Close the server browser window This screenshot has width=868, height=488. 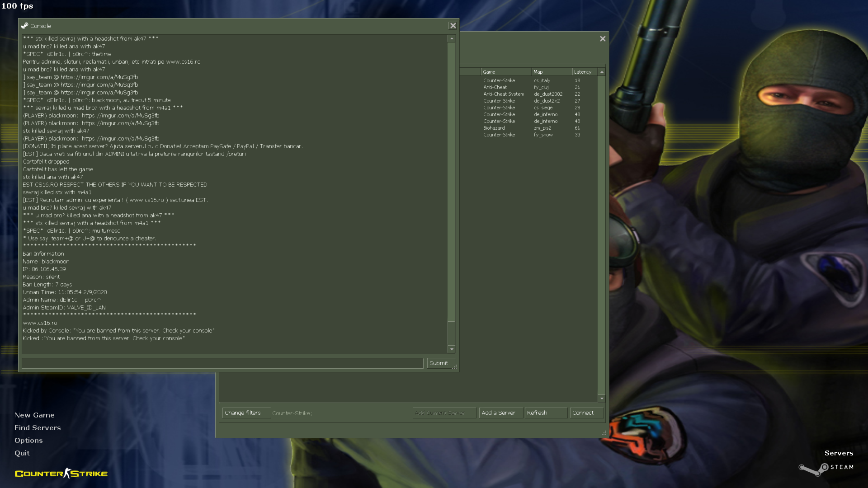603,39
